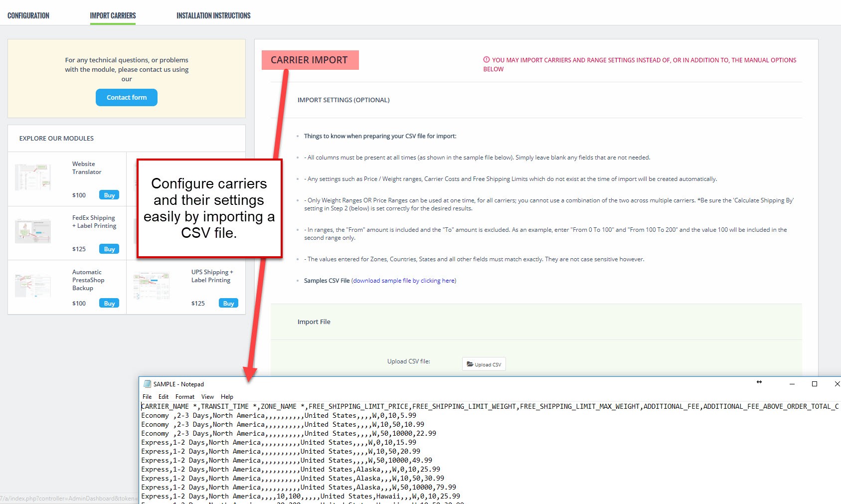Download the sample CSV file link
This screenshot has height=504, width=841.
click(x=404, y=281)
